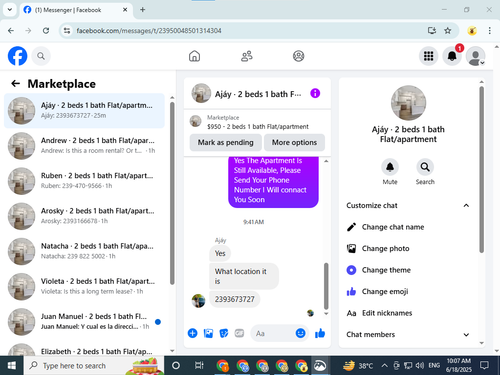Click the address bar URL
Viewport: 500px width, 375px height.
point(149,31)
